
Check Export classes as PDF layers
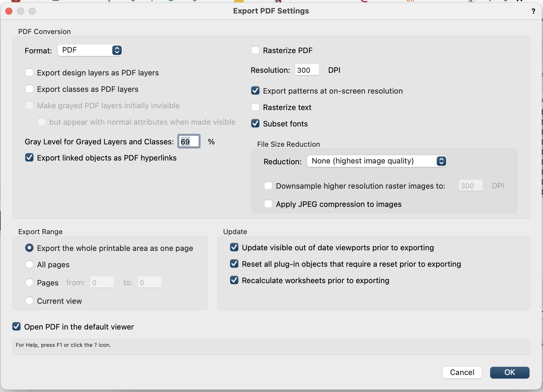pyautogui.click(x=29, y=89)
